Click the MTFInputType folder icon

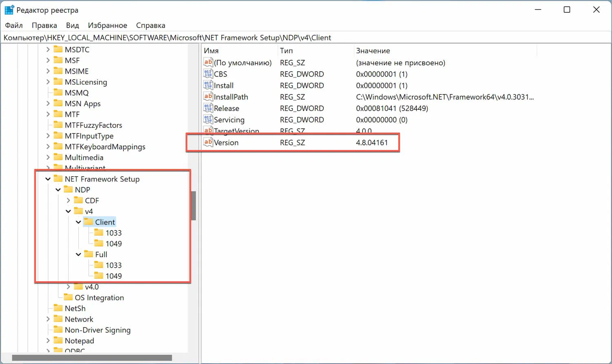(x=58, y=136)
